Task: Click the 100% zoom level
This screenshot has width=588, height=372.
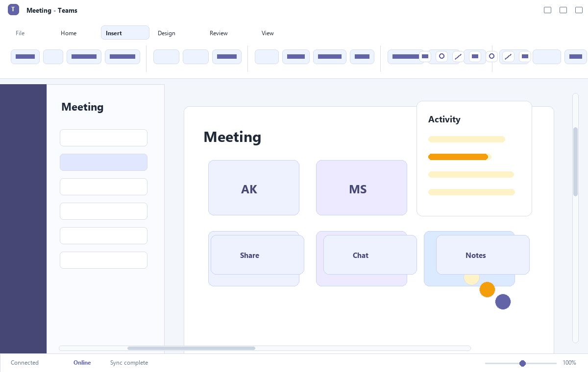Action: (569, 363)
